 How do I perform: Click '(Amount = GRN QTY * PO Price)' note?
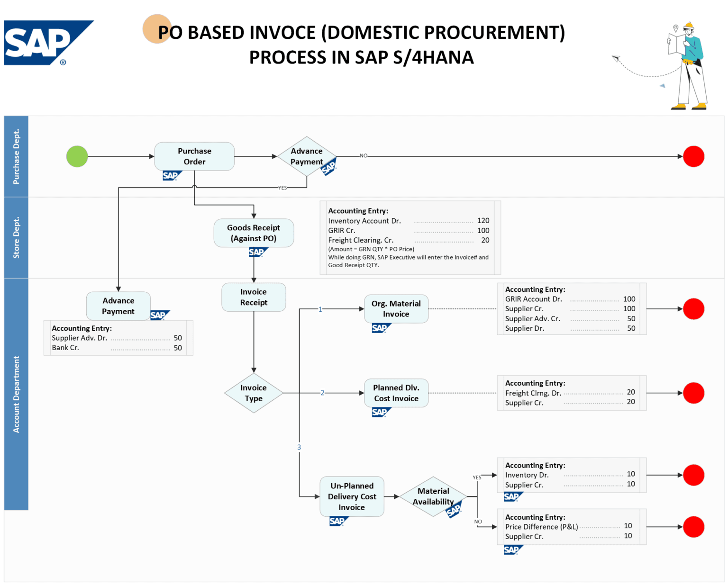371,249
